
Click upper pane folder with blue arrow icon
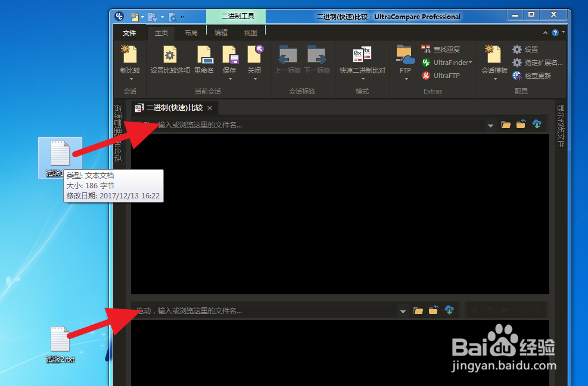[521, 124]
